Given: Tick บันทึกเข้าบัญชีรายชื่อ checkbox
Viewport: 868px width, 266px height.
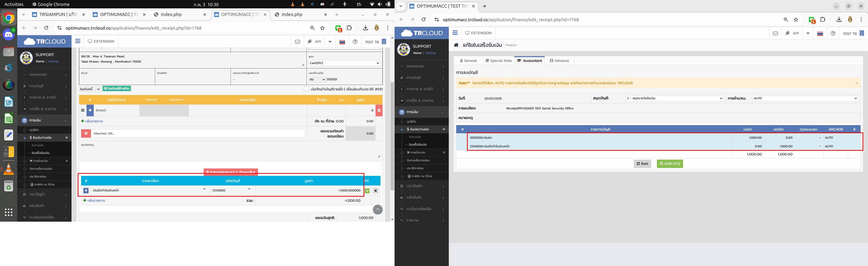Looking at the screenshot, I should tap(306, 89).
